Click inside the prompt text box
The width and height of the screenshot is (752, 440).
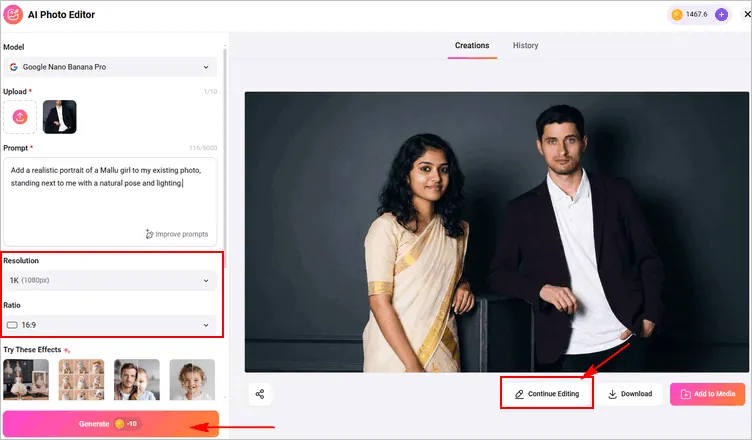(110, 202)
